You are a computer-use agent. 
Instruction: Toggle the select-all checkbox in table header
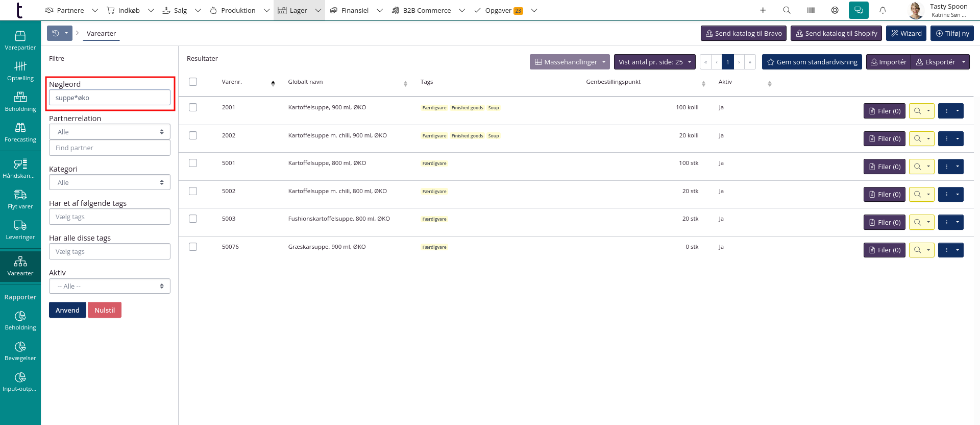click(x=193, y=82)
